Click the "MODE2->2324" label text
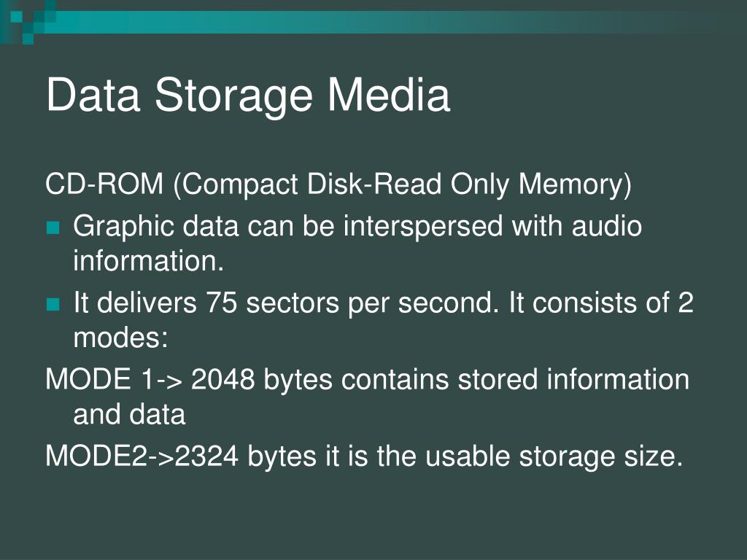The height and width of the screenshot is (560, 747). coord(142,456)
